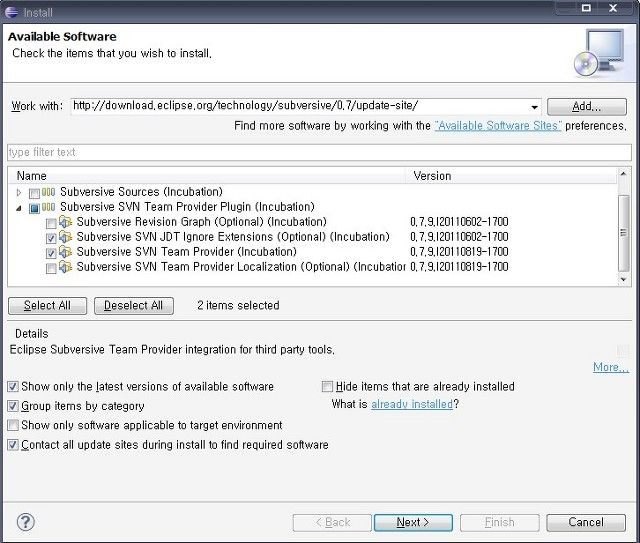
Task: Click the Cancel button
Action: 586,522
